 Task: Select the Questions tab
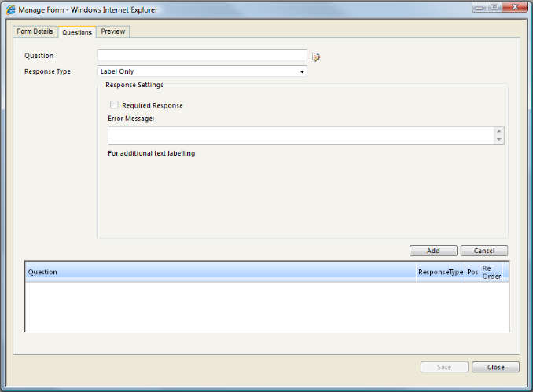(77, 32)
